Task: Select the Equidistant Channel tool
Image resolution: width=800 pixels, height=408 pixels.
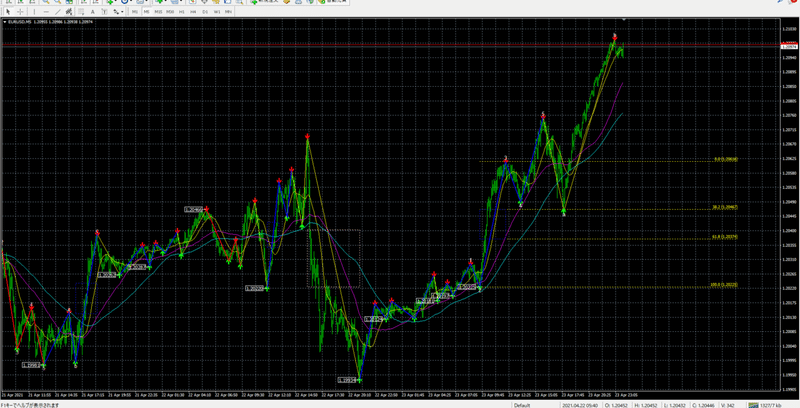Action: pos(69,11)
